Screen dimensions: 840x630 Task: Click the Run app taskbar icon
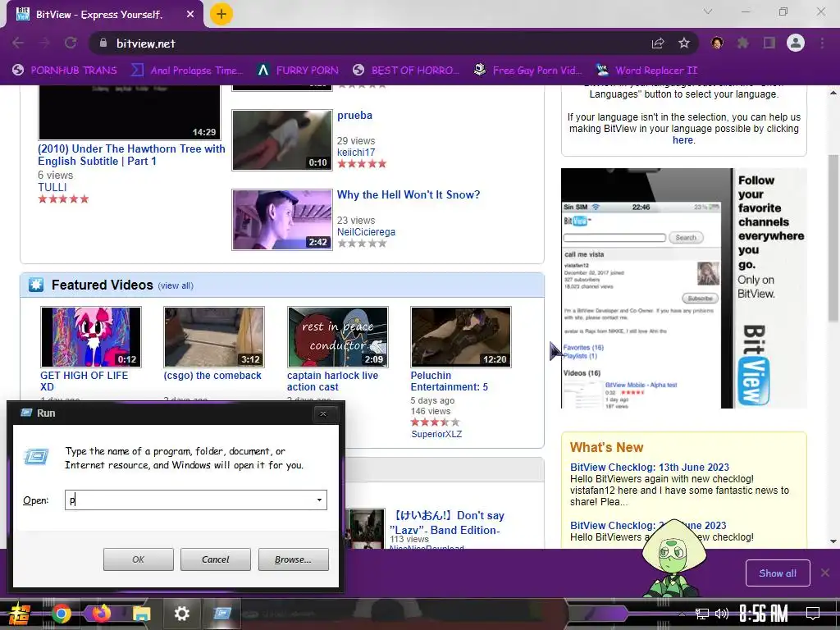tap(221, 614)
